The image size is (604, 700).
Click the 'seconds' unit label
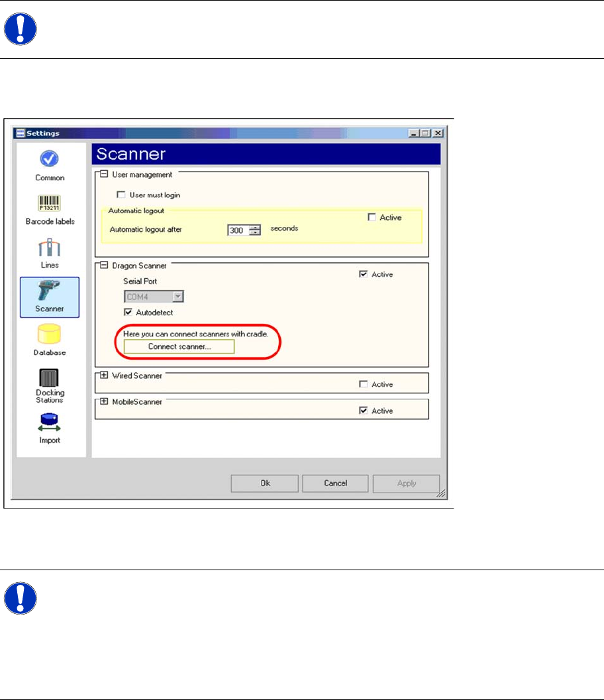click(284, 228)
